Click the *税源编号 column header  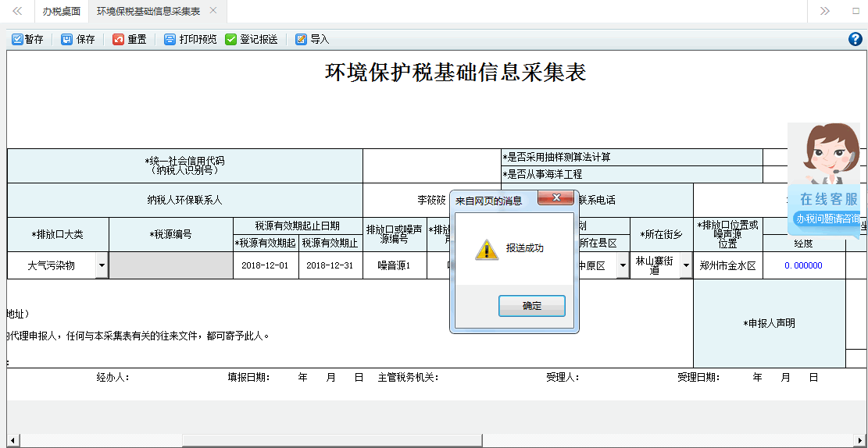pos(171,234)
